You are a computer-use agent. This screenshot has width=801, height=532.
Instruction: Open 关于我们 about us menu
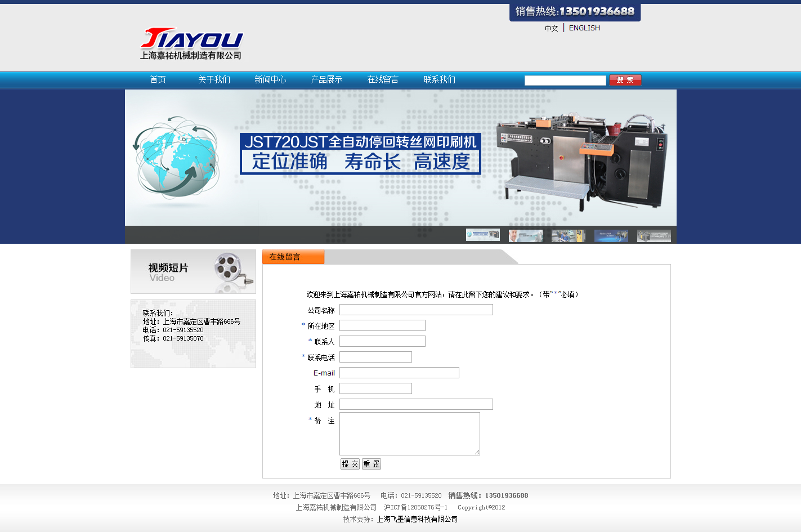(x=214, y=80)
